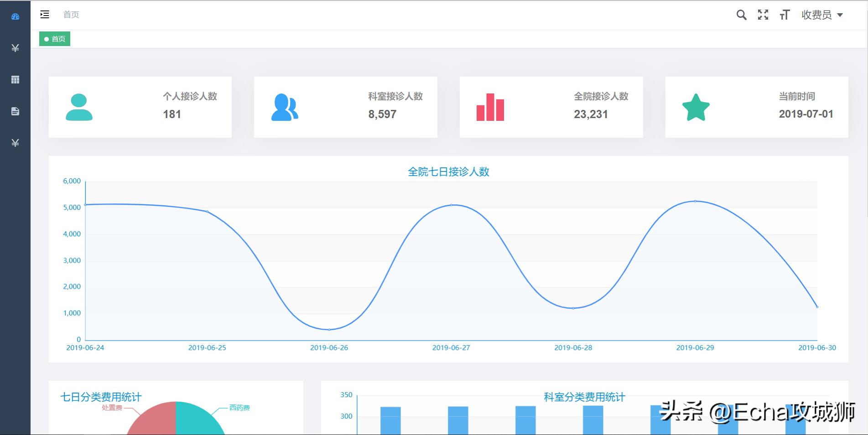Screen dimensions: 868x435
Task: Toggle 西药费 in the pie chart legend
Action: [239, 408]
